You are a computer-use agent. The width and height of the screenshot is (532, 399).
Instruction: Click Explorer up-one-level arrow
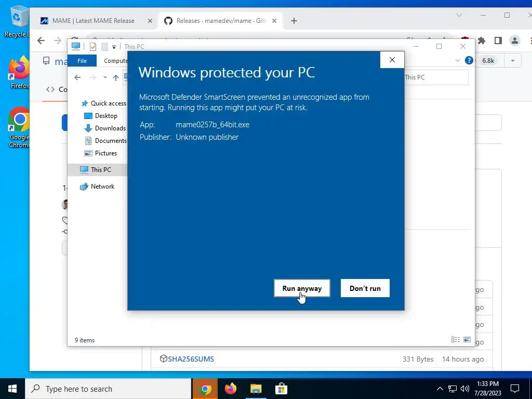tap(116, 78)
